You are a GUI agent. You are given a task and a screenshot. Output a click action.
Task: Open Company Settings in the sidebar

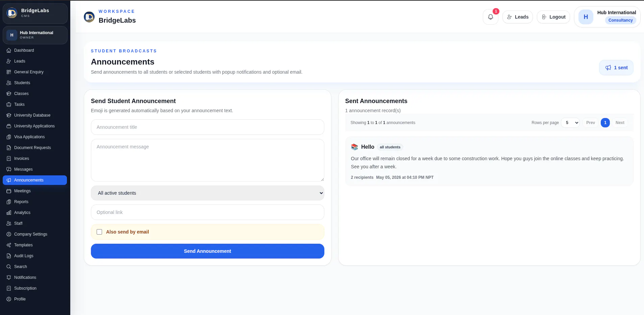click(35, 234)
